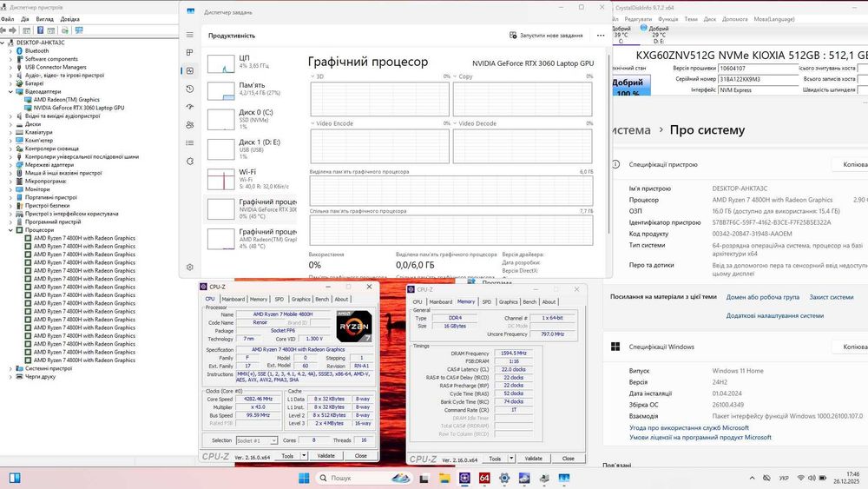
Task: Open the Processes page icon in Task Manager
Action: 190,53
